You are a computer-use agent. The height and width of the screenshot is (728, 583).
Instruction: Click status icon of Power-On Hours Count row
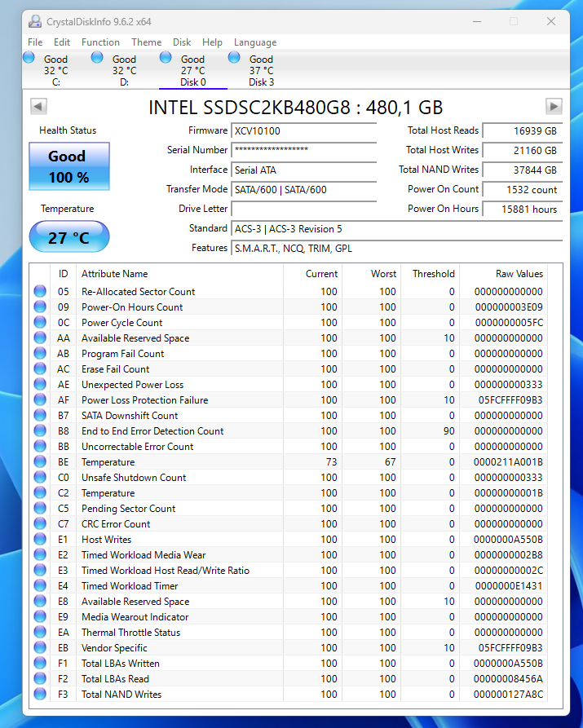click(x=40, y=307)
